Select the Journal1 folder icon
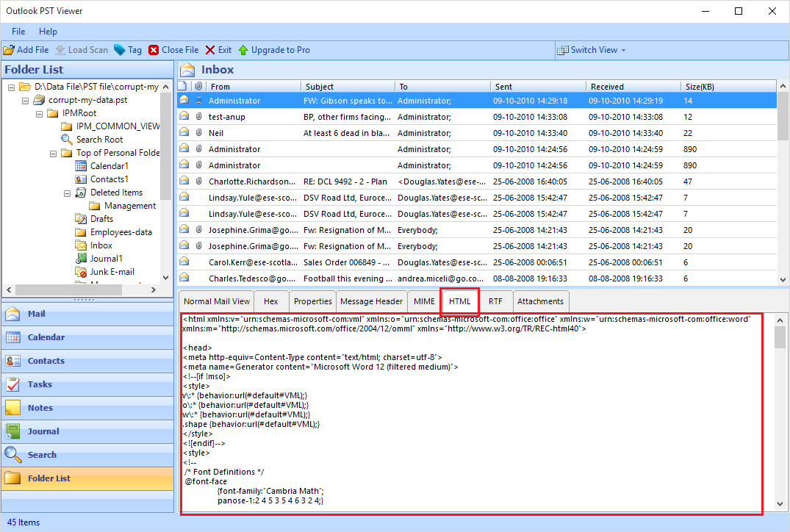 (81, 259)
